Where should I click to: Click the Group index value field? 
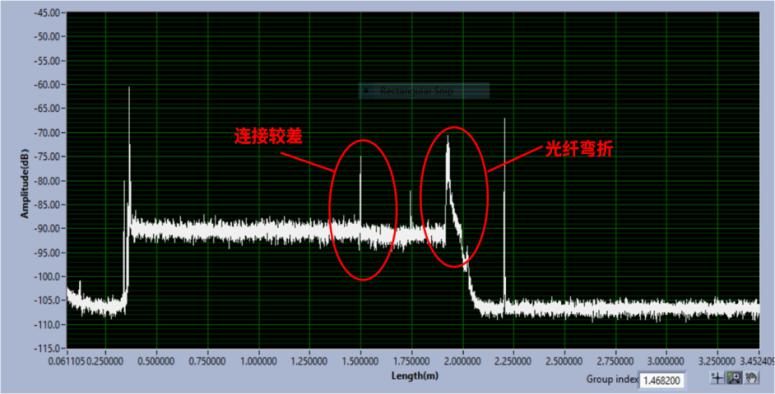tap(662, 380)
